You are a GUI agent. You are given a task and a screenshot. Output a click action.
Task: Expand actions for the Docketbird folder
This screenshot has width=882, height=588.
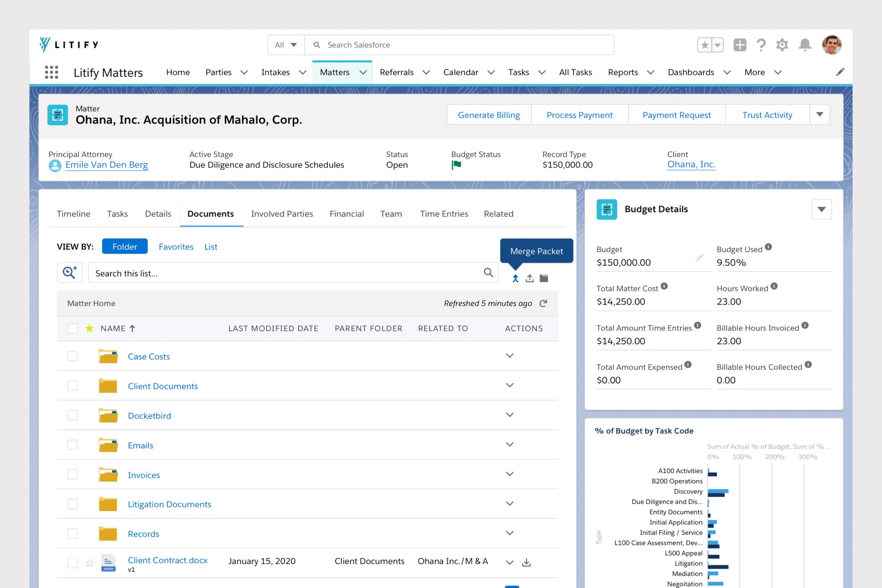509,415
